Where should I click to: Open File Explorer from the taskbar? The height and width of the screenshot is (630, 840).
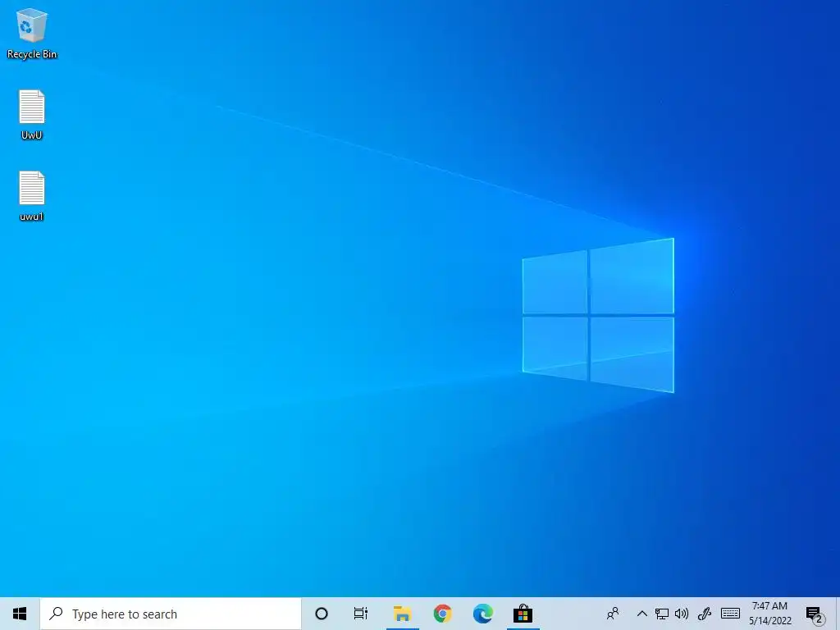point(402,614)
